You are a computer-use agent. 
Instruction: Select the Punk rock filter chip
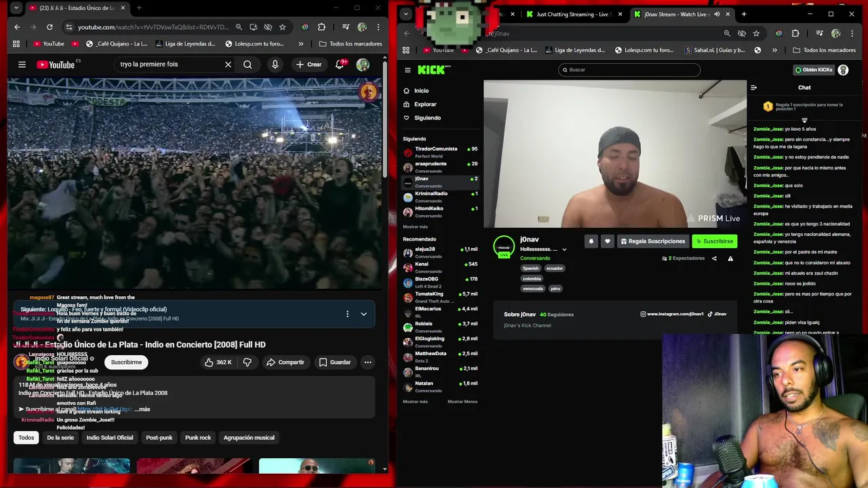click(x=198, y=438)
